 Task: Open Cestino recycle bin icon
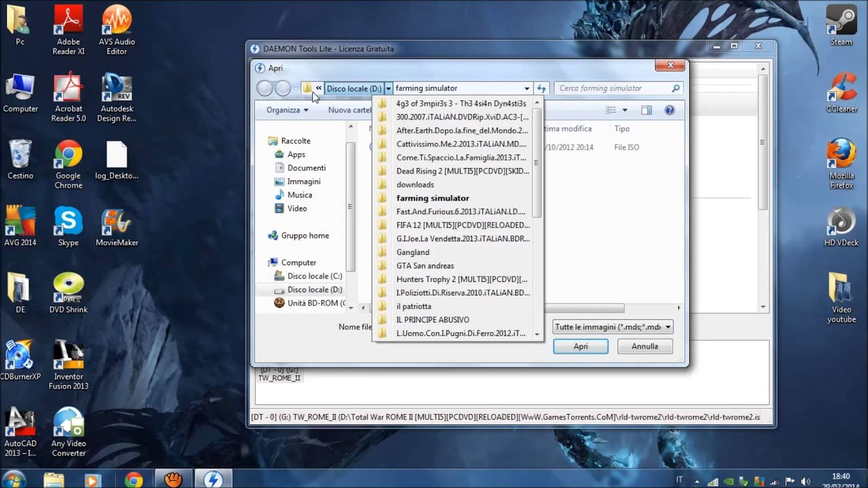[x=20, y=160]
